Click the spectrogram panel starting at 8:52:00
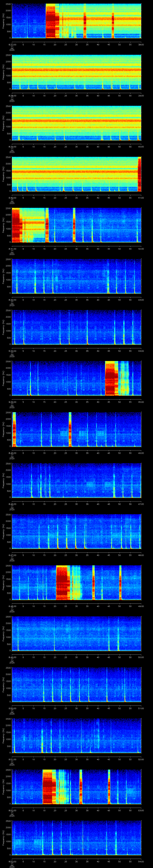 coord(76,787)
